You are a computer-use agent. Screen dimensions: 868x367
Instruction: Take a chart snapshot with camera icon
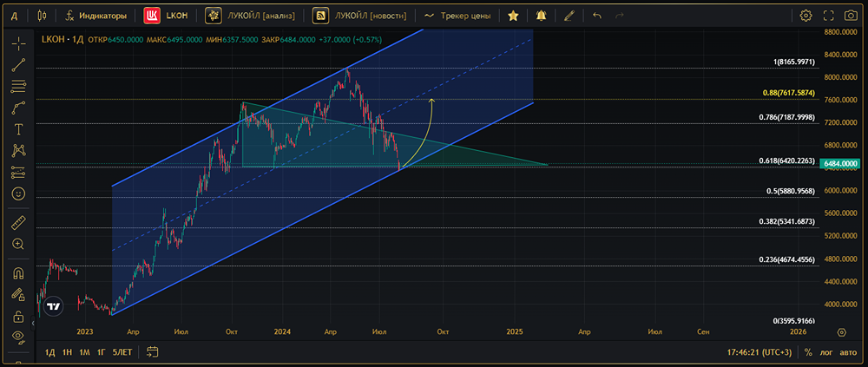pyautogui.click(x=851, y=16)
